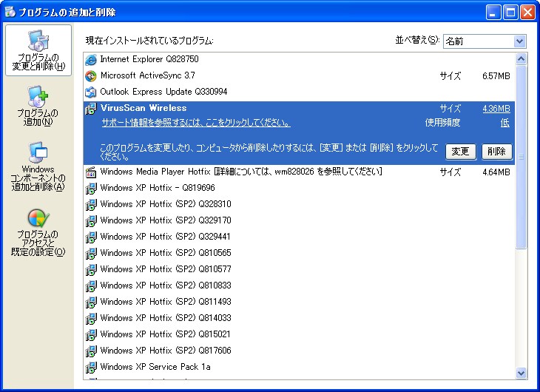The width and height of the screenshot is (540, 392).
Task: Select Windows XP Hotfix (SP2) Q815021
Action: coord(299,334)
